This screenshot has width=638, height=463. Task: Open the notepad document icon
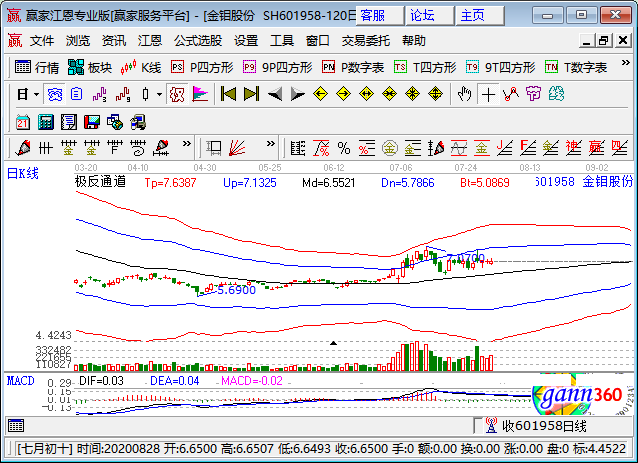pyautogui.click(x=69, y=122)
